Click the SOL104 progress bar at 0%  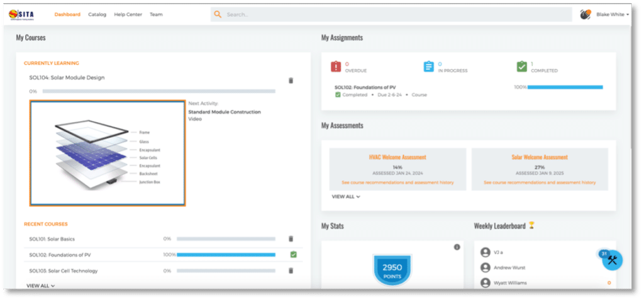click(158, 91)
